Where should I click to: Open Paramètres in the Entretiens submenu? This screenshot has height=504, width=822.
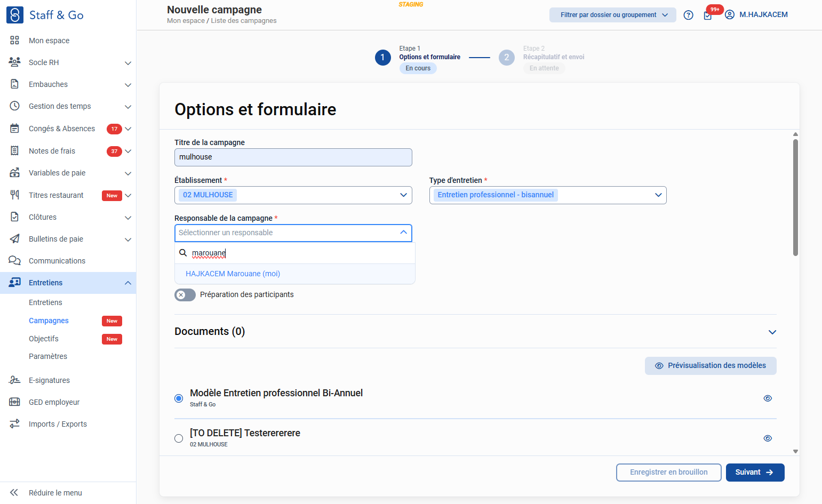48,356
